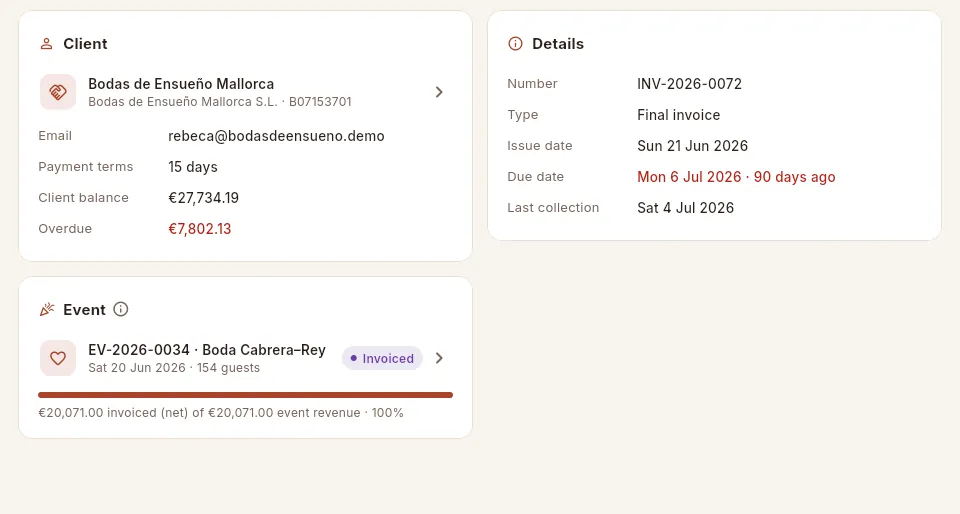Show the info tooltip icon after Event title
960x514 pixels.
point(121,309)
